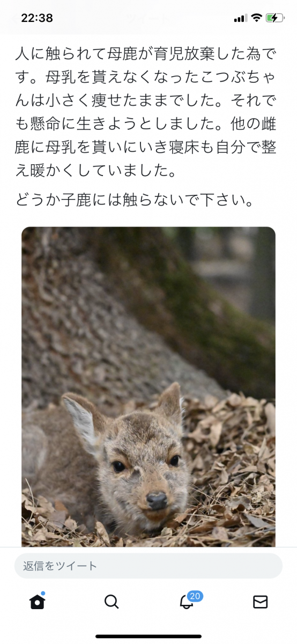Open the Notifications bell tab
The width and height of the screenshot is (297, 644).
tap(186, 602)
